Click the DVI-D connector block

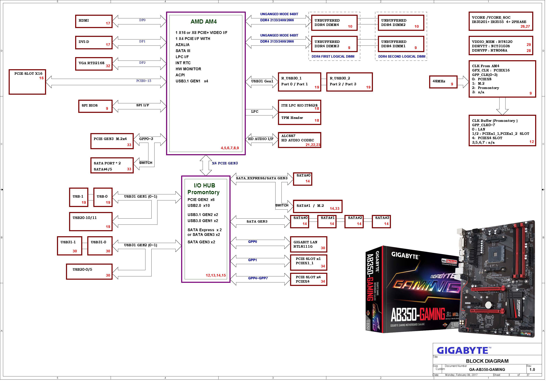point(94,42)
